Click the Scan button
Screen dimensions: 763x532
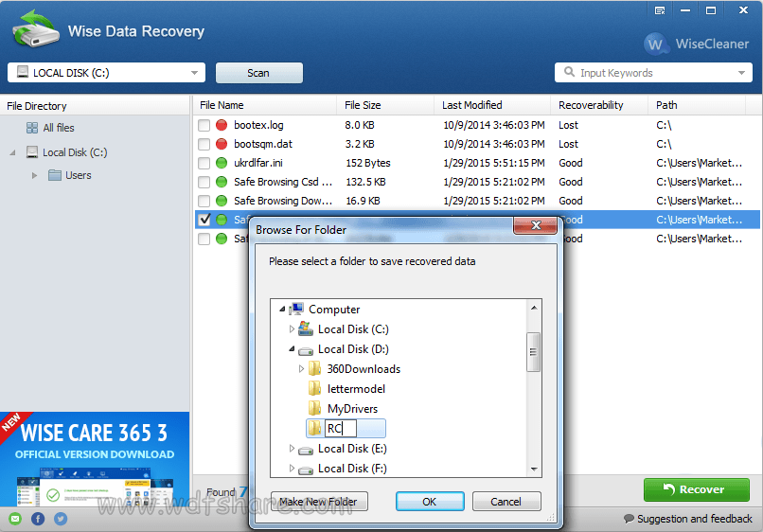(258, 73)
